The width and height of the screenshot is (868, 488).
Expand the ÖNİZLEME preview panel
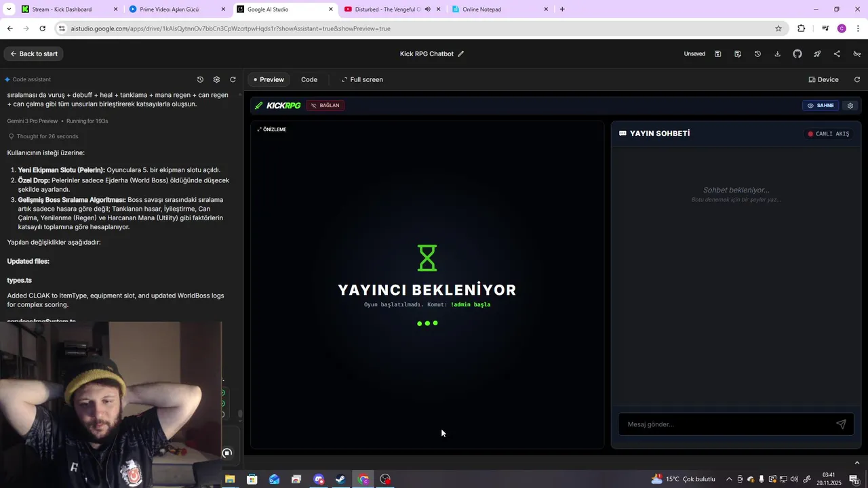coord(272,129)
